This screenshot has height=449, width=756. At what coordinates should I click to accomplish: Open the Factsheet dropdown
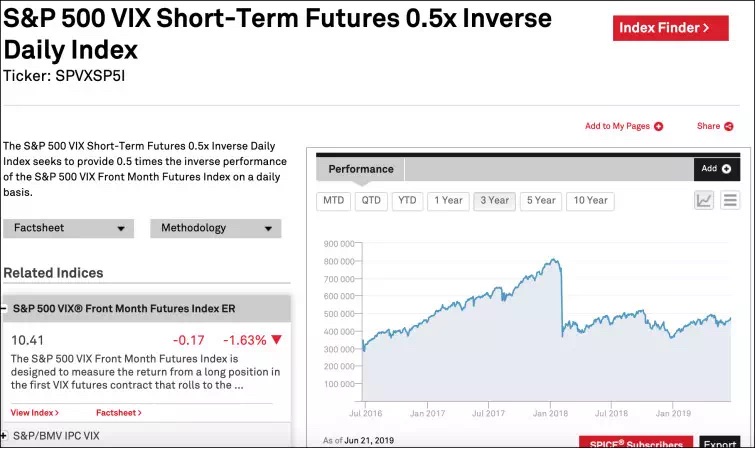(x=68, y=228)
